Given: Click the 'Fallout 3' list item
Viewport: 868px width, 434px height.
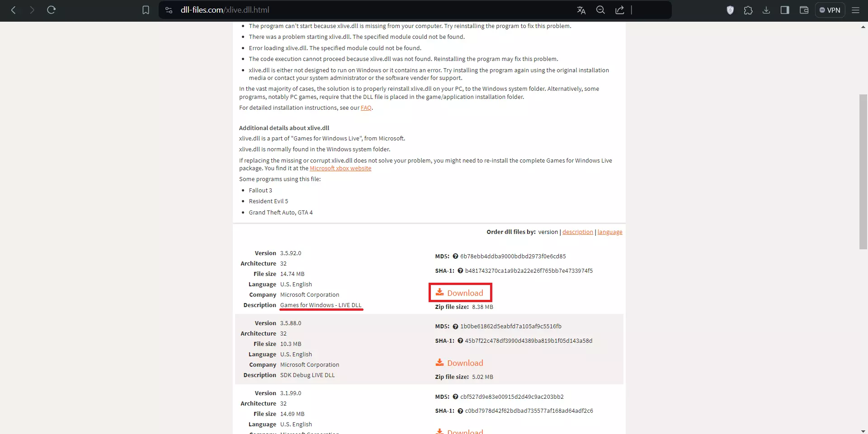Looking at the screenshot, I should click(260, 191).
